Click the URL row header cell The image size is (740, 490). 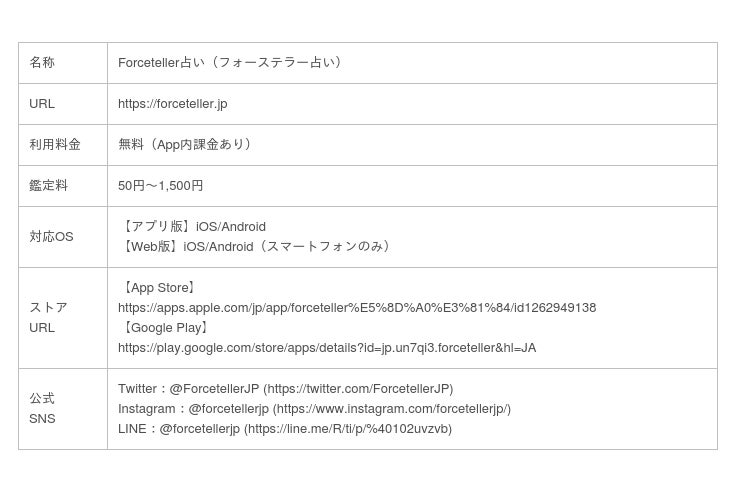pos(42,104)
